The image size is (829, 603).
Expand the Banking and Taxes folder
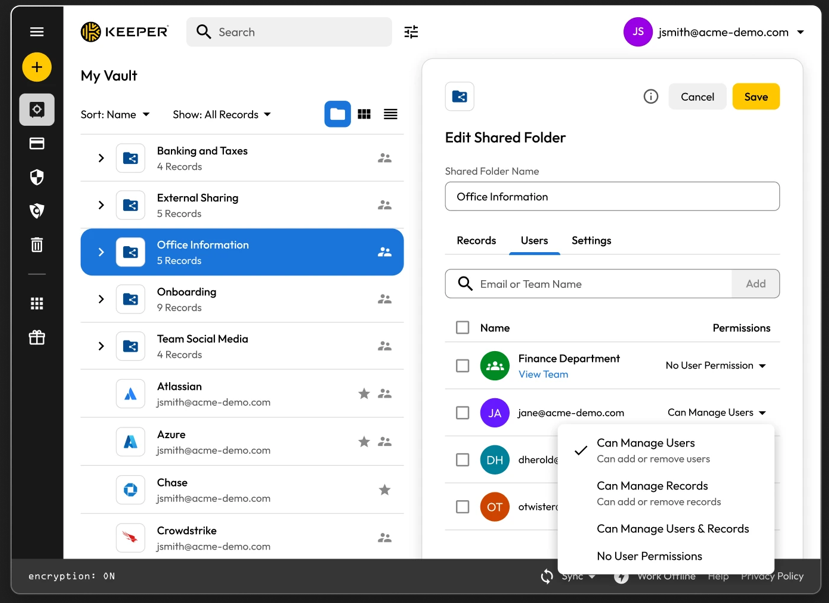tap(101, 158)
